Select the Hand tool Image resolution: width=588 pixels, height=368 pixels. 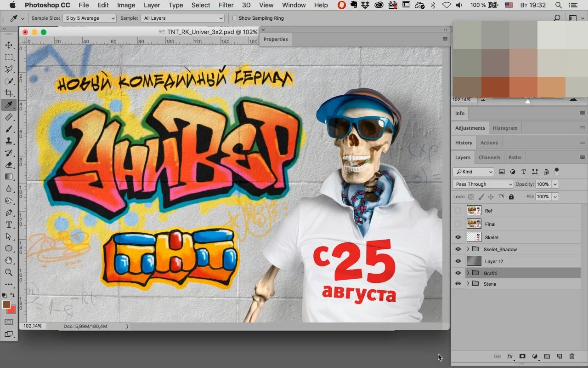pyautogui.click(x=9, y=260)
